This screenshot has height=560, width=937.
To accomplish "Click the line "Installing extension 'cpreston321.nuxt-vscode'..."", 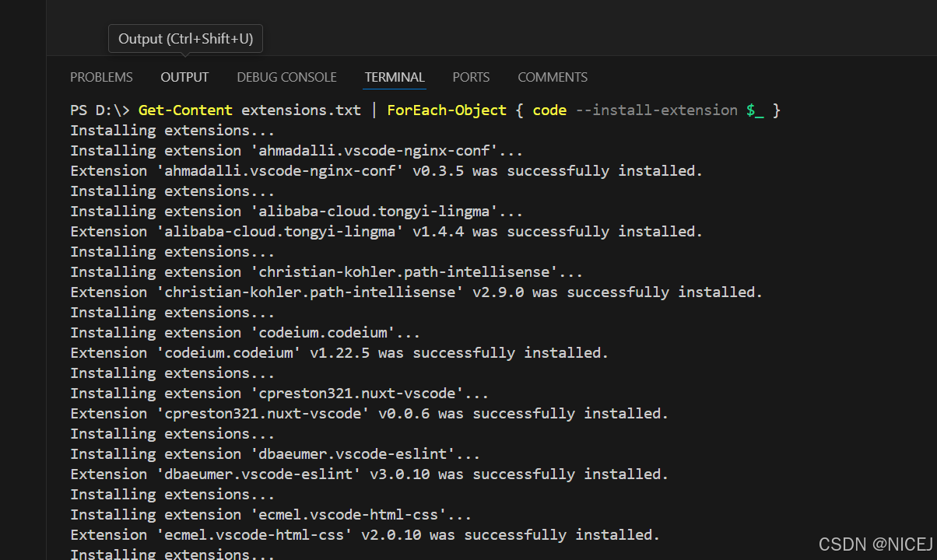I will (x=279, y=394).
